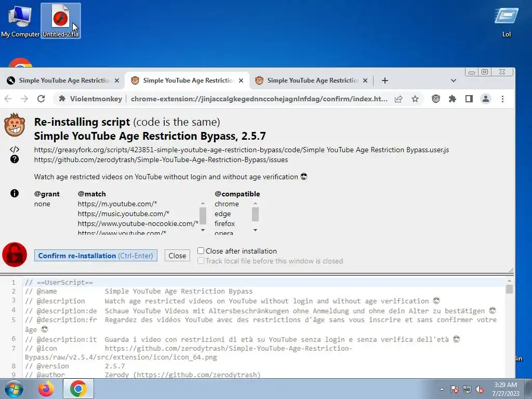Click the Violentmonkey monkey logo on the page
The height and width of the screenshot is (399, 532).
pos(15,125)
